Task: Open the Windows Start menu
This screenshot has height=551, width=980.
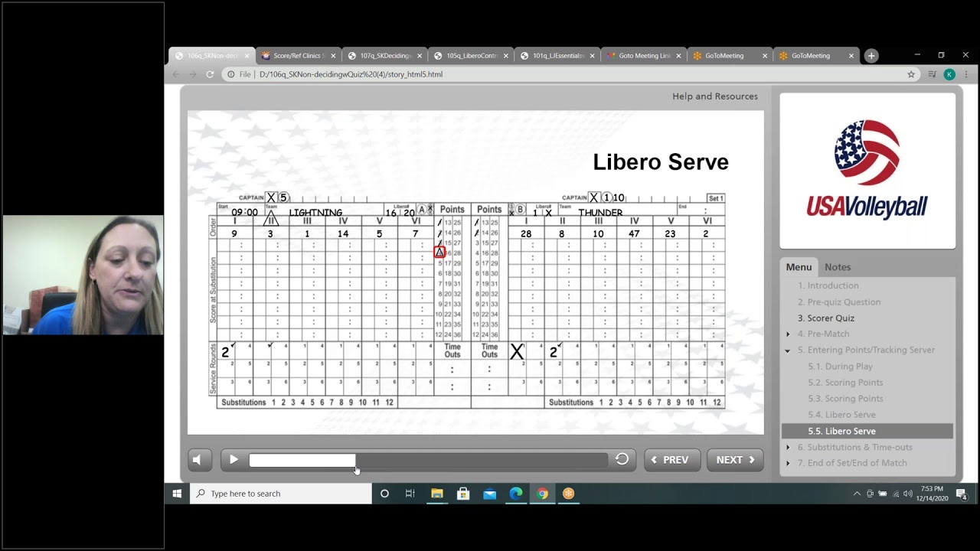Action: (x=177, y=494)
